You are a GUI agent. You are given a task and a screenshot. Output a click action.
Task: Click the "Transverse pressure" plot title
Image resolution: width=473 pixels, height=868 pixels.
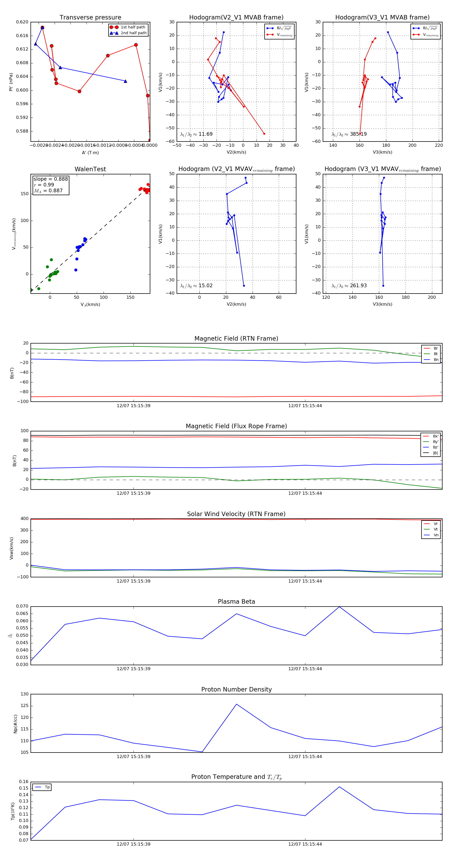coord(90,18)
